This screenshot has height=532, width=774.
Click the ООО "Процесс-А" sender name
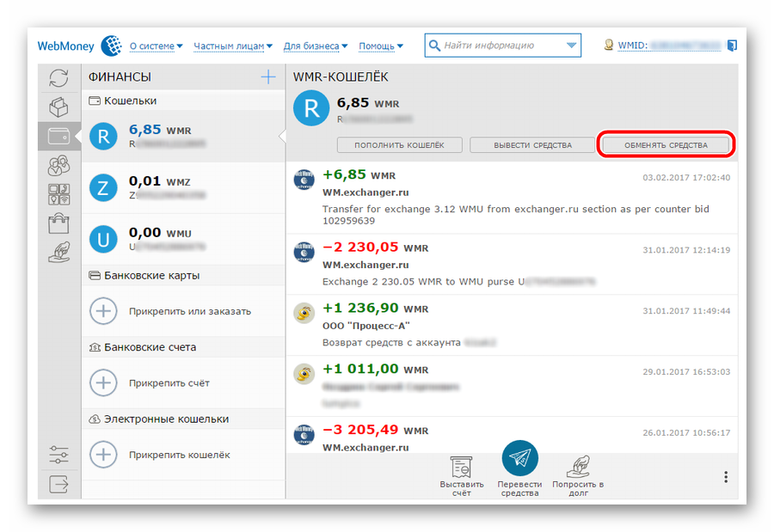(x=366, y=327)
